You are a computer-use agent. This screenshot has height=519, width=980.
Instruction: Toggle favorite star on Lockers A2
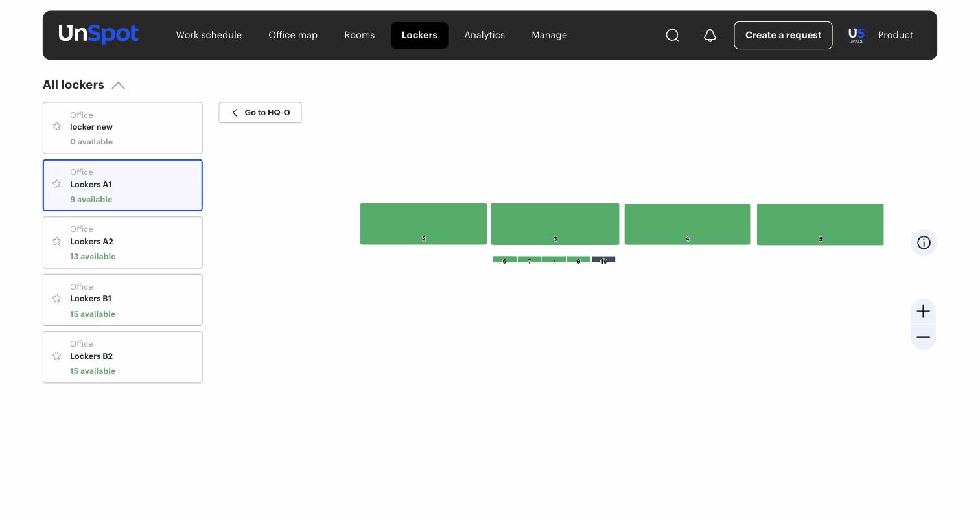(x=56, y=241)
